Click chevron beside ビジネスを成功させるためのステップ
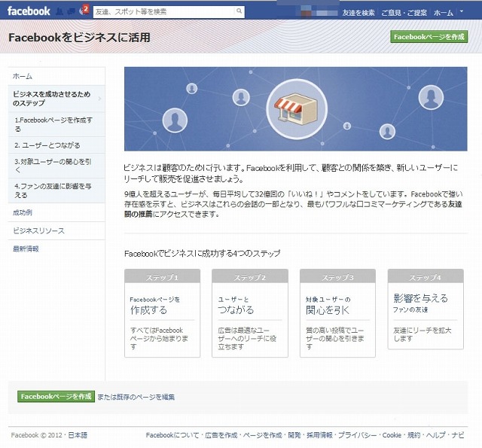 click(99, 99)
